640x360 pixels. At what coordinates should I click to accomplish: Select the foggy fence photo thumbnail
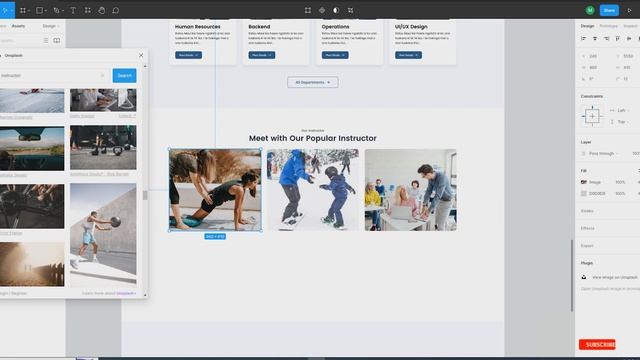tap(32, 264)
